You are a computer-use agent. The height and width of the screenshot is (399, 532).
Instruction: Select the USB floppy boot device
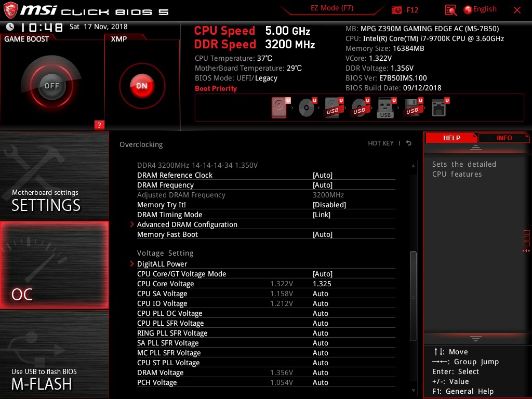pos(413,108)
